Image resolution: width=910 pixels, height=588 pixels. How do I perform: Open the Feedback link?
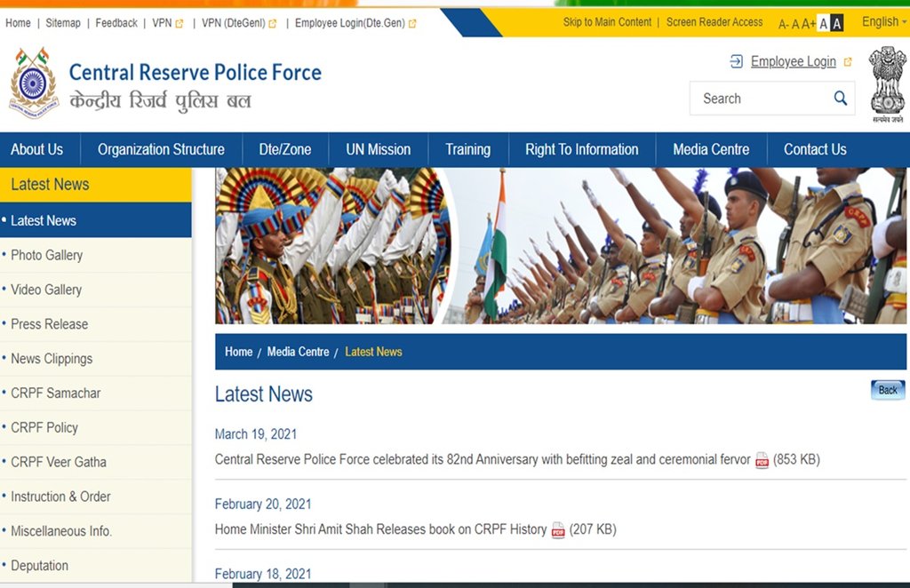coord(116,23)
